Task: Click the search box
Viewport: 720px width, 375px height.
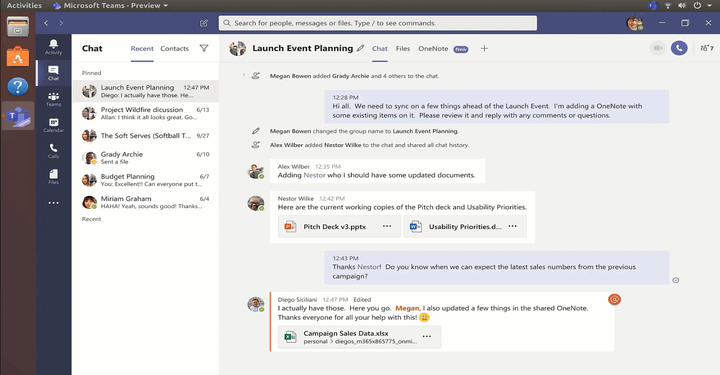Action: tap(377, 23)
